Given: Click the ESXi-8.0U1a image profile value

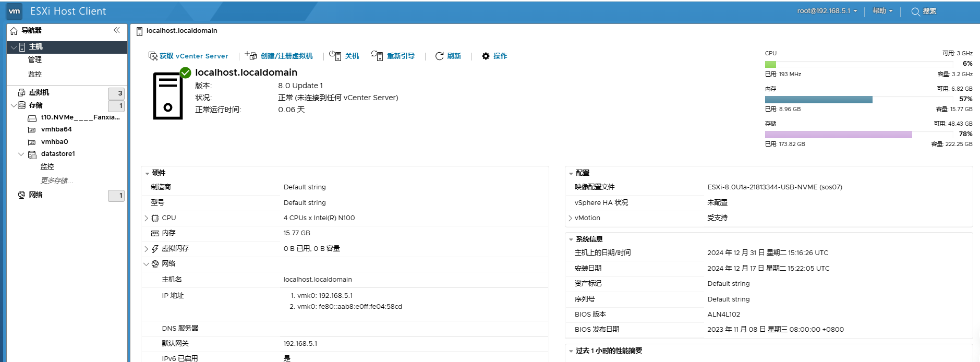Looking at the screenshot, I should [x=775, y=187].
